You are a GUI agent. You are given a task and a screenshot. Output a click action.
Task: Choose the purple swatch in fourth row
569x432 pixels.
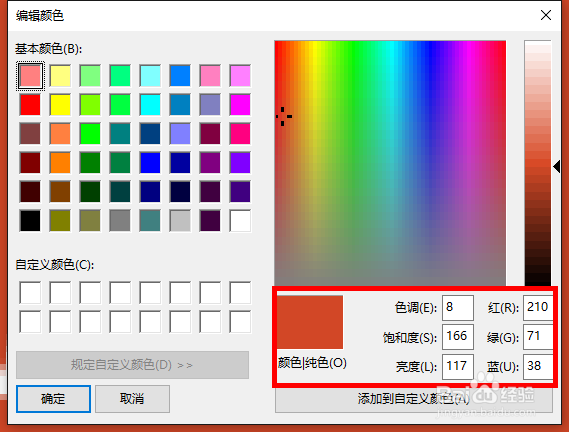tap(210, 163)
